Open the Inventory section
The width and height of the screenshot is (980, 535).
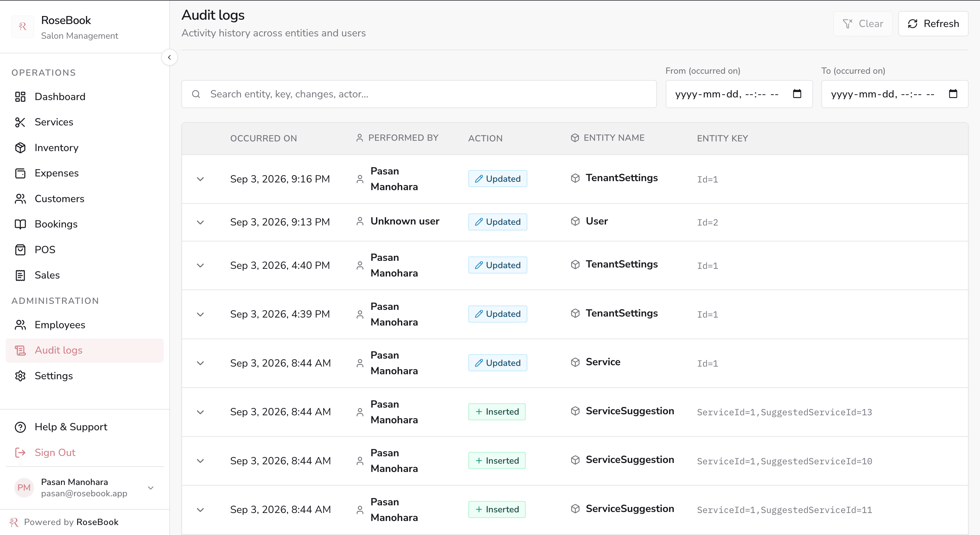pos(85,148)
